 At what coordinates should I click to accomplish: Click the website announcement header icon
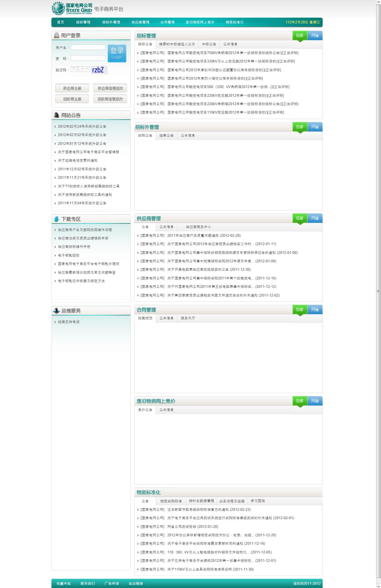57,115
